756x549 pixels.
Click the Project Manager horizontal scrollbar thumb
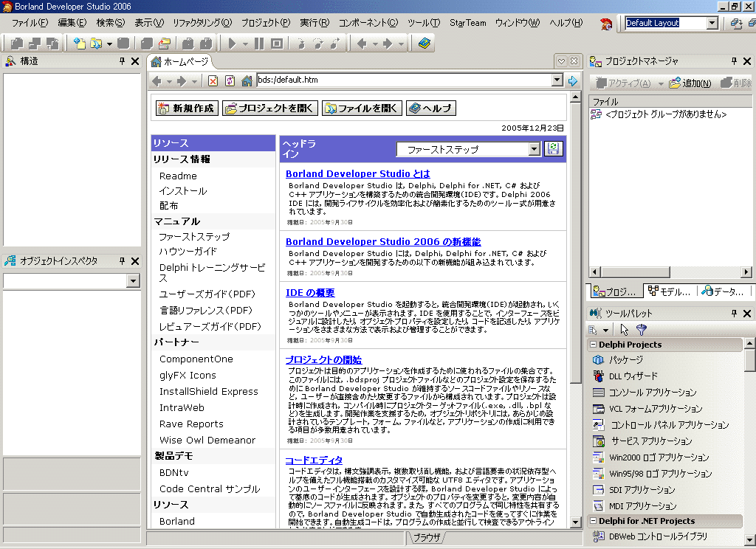coord(634,272)
